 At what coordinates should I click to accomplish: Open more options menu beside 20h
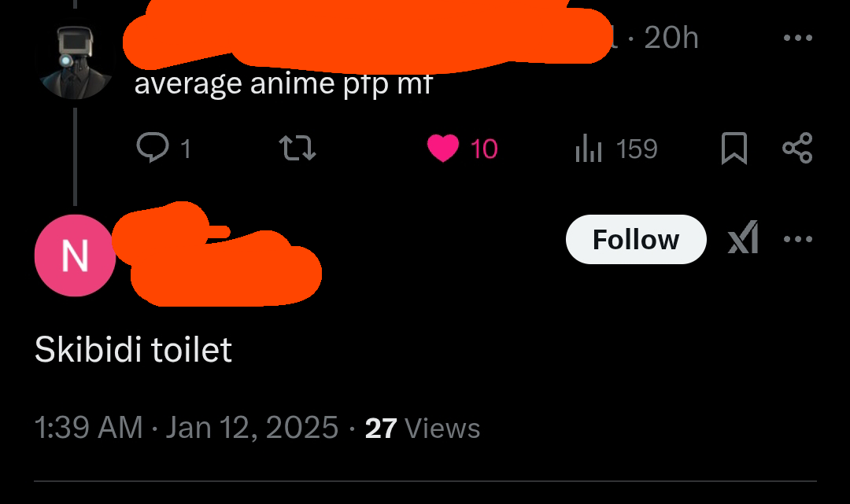click(x=798, y=38)
